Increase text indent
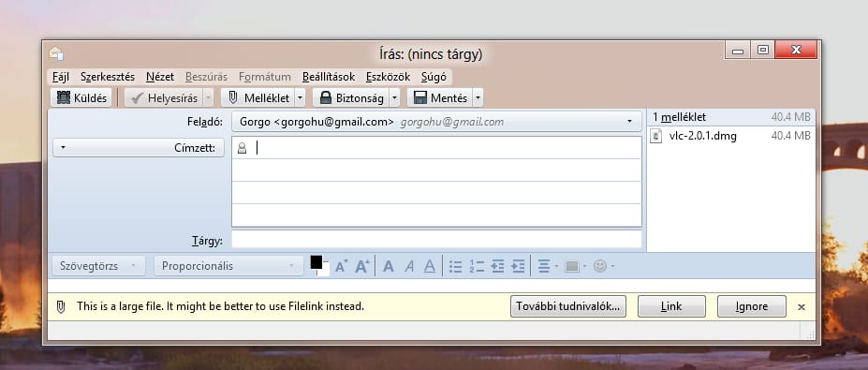Viewport: 868px width, 370px height. coord(518,266)
